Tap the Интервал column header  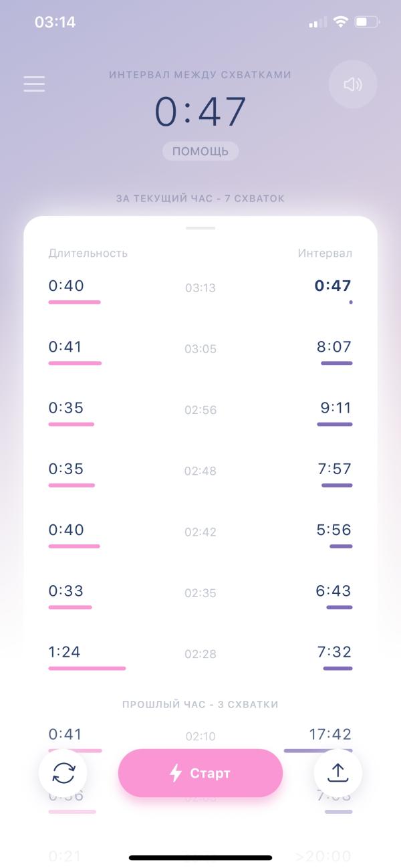[325, 253]
